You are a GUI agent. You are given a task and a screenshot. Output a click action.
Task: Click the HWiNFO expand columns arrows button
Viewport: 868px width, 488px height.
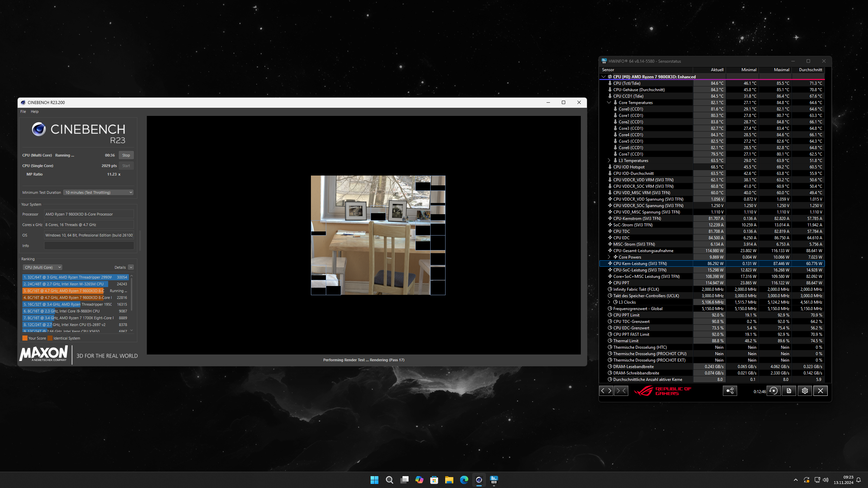[x=606, y=391]
